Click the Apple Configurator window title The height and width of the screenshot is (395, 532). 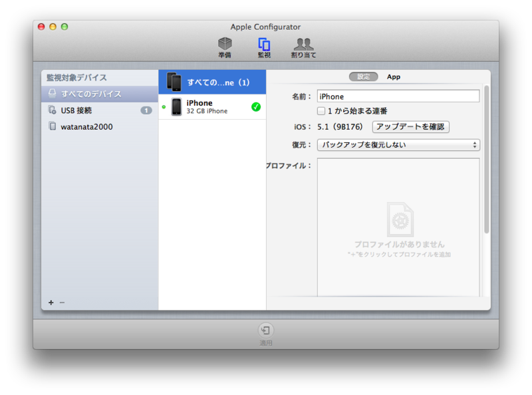(x=265, y=27)
